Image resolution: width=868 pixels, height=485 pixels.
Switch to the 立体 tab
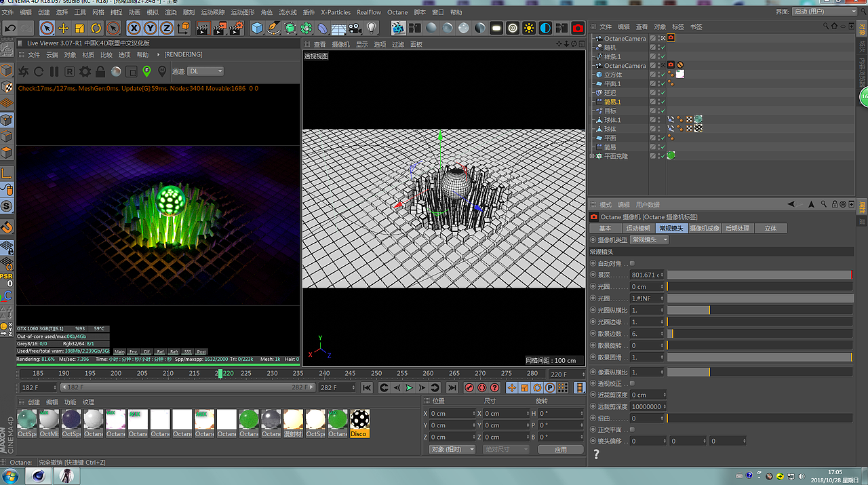point(770,228)
